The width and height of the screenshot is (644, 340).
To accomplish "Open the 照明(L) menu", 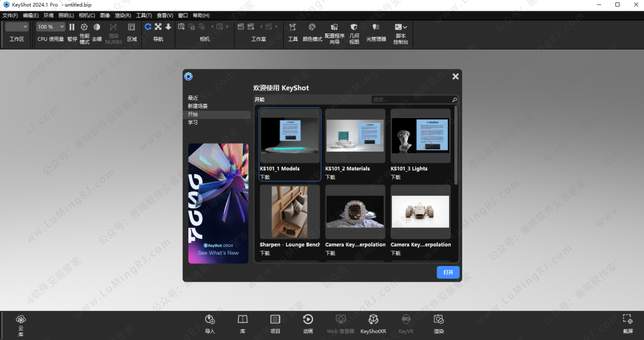I will [x=66, y=16].
